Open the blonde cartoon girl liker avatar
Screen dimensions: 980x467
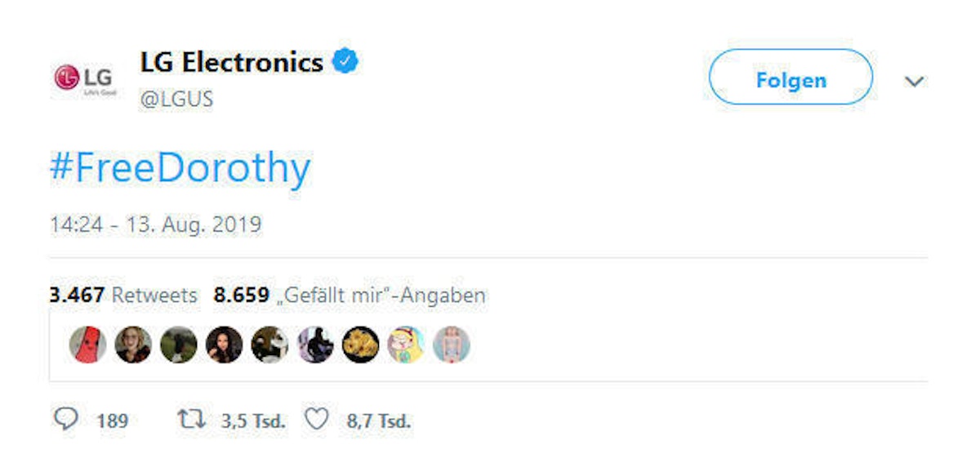pos(406,345)
